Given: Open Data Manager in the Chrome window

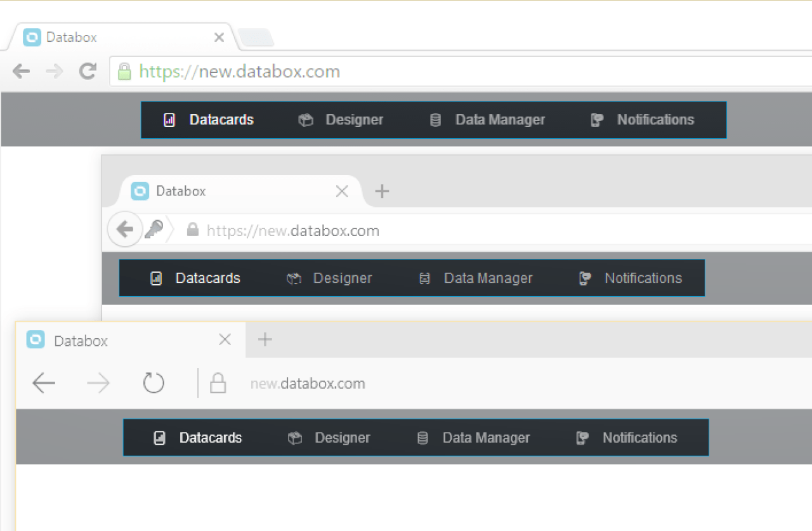Looking at the screenshot, I should (x=501, y=120).
